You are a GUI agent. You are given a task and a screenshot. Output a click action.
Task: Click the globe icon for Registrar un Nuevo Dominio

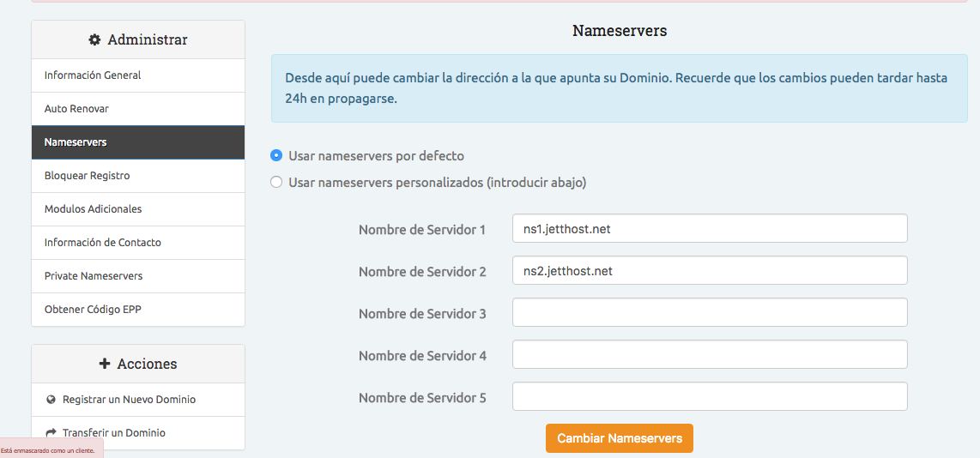click(x=51, y=400)
